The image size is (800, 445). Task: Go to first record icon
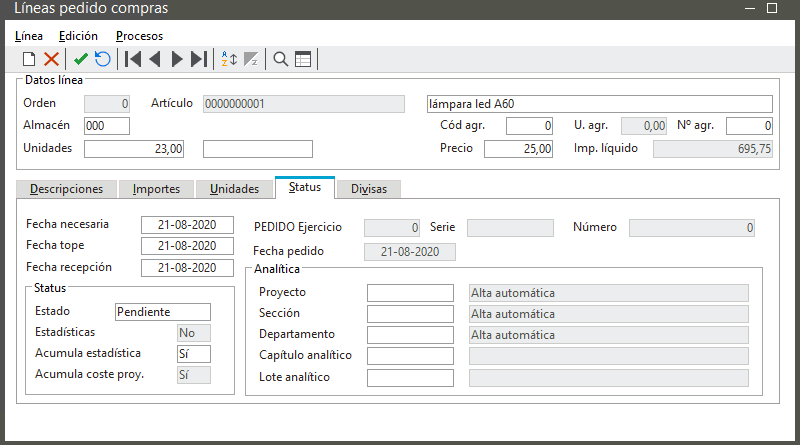133,59
